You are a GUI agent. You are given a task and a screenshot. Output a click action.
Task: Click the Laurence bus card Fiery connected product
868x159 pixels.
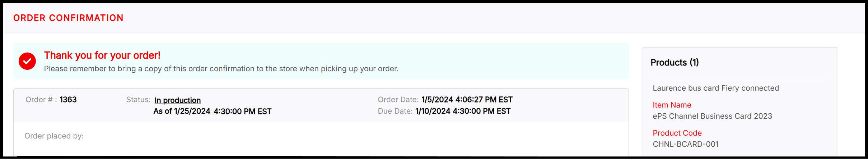pos(715,88)
